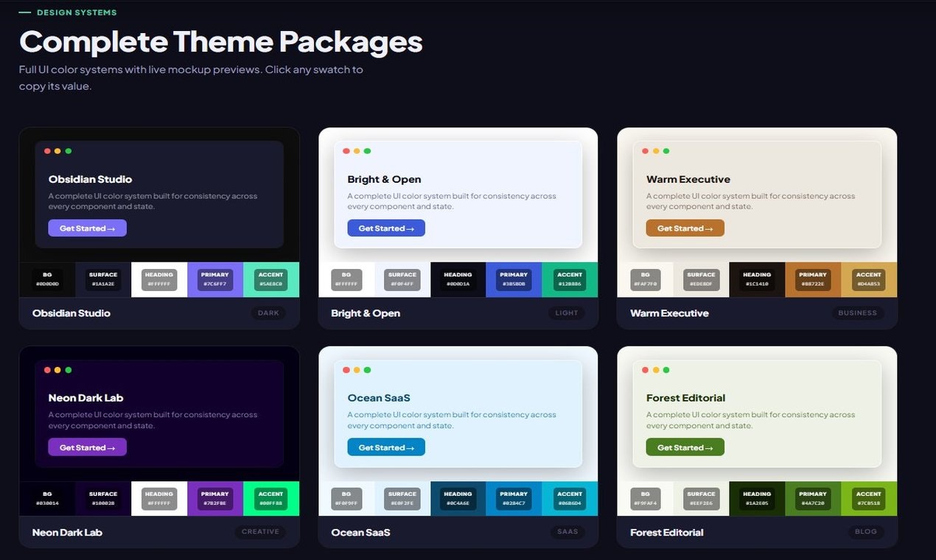Click the red window dot on Obsidian Studio preview

click(x=47, y=150)
